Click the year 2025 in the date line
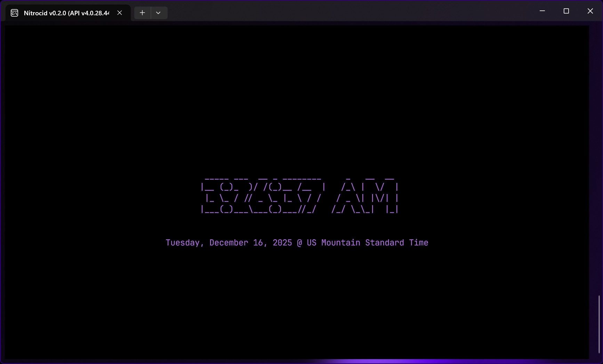The height and width of the screenshot is (364, 603). click(282, 243)
